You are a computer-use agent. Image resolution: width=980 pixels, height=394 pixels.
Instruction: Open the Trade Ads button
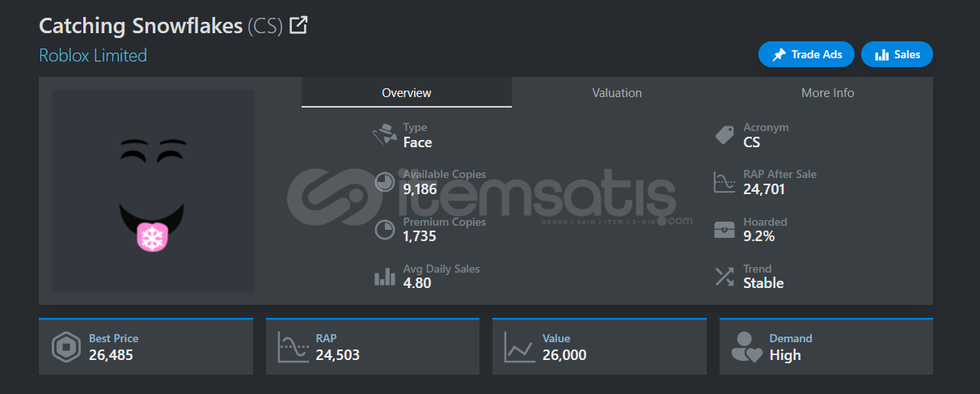point(807,54)
